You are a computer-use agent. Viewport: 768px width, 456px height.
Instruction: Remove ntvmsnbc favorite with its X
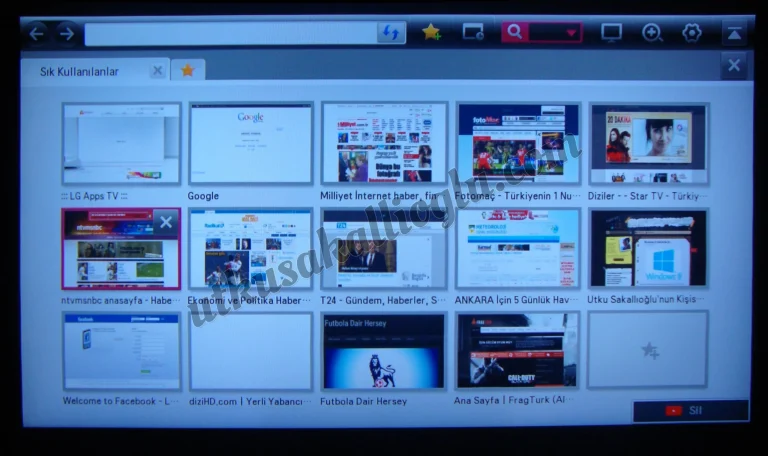(x=166, y=222)
